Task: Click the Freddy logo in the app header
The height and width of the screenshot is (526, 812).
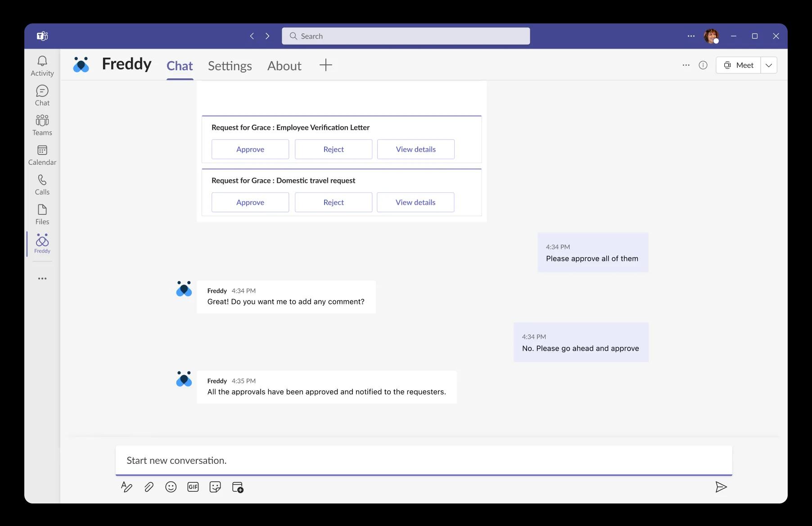Action: click(x=81, y=65)
